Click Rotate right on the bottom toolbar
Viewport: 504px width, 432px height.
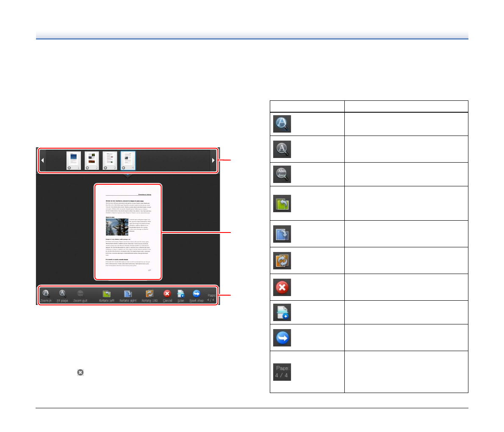pos(128,295)
